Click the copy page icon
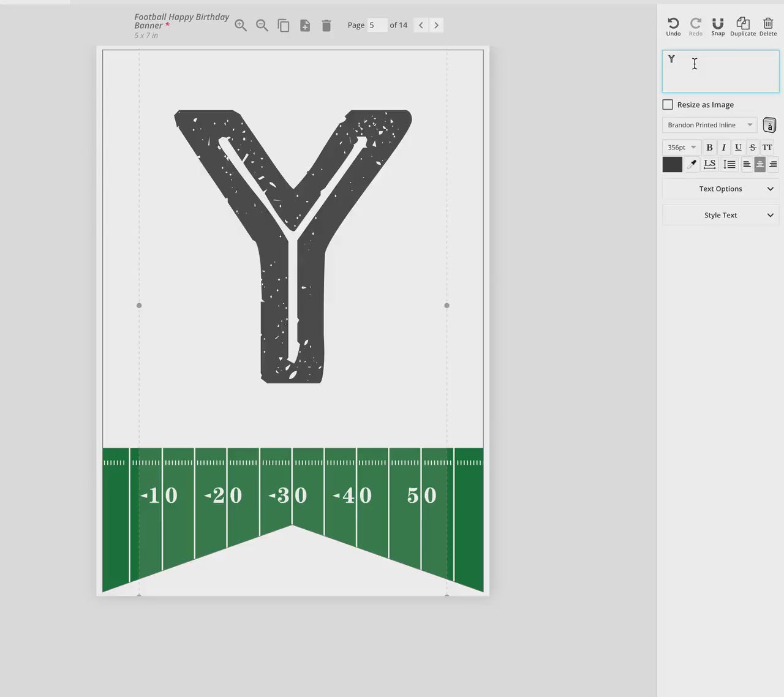The width and height of the screenshot is (784, 697). (283, 25)
